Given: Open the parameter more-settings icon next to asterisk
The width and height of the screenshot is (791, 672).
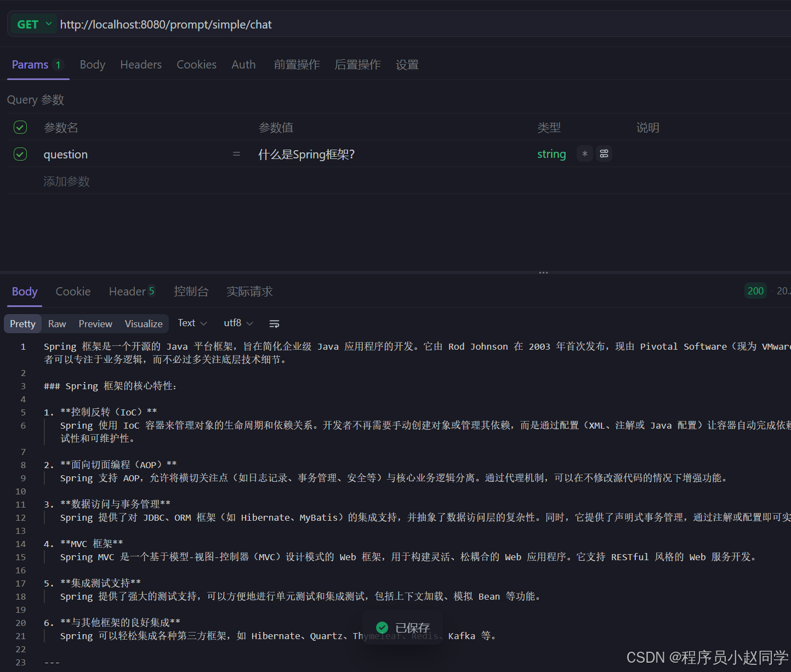Looking at the screenshot, I should [604, 153].
